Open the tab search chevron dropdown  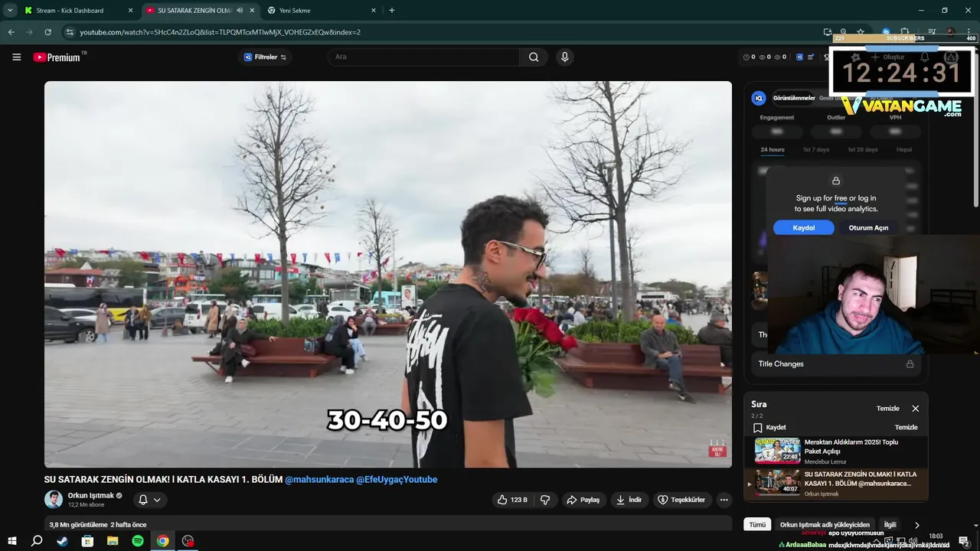[10, 11]
